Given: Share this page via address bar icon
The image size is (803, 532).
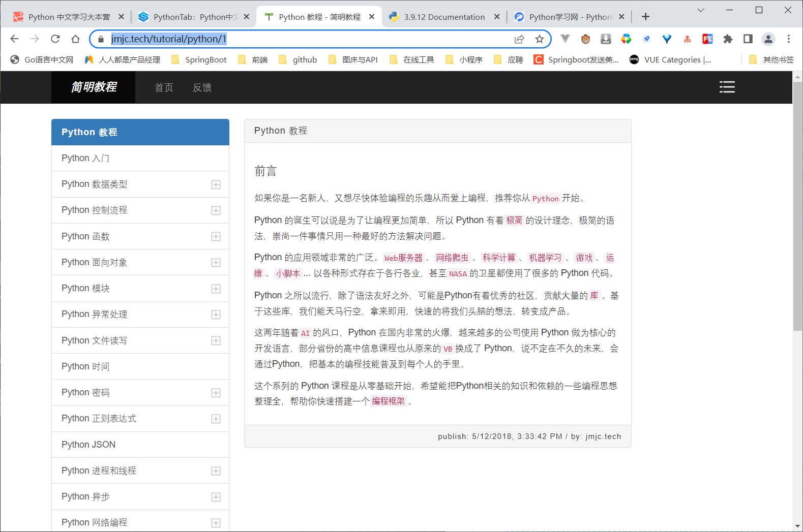Looking at the screenshot, I should pos(519,39).
